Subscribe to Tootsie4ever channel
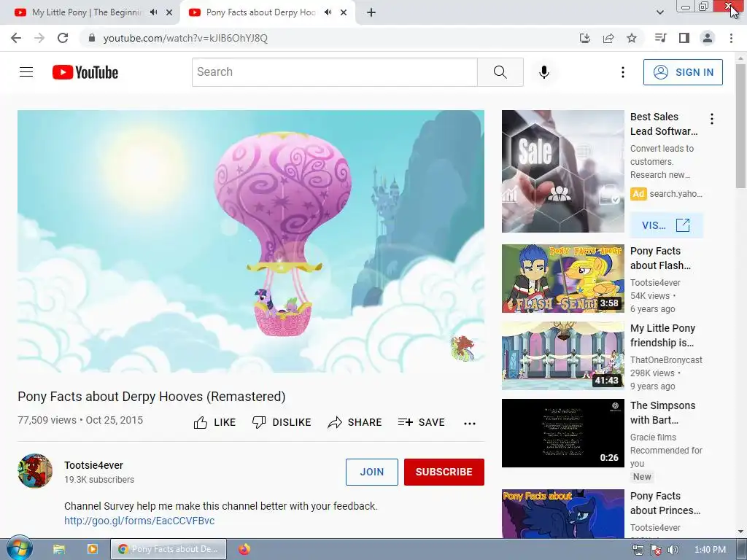This screenshot has width=747, height=560. point(444,472)
